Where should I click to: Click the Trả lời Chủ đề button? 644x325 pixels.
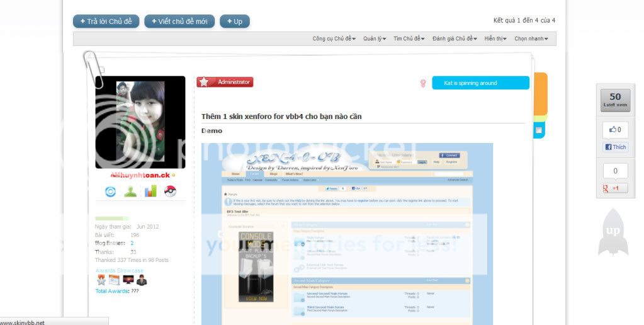[x=106, y=21]
